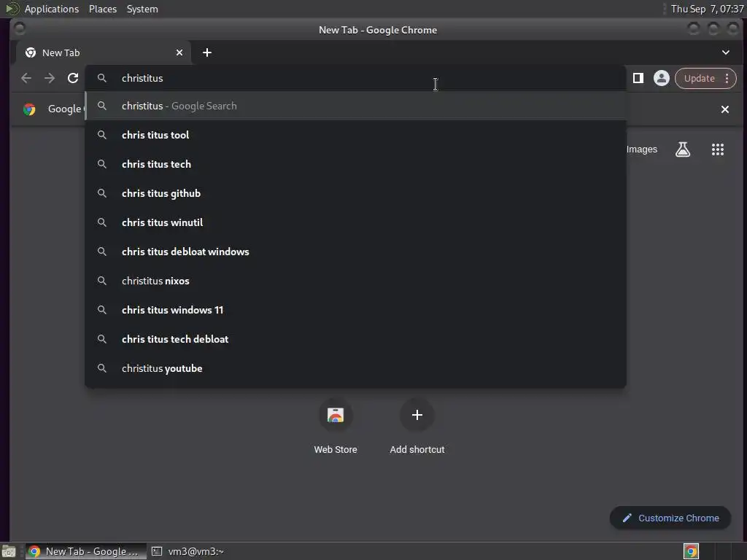This screenshot has width=747, height=560.
Task: Select suggestion chris titus winutil
Action: click(x=355, y=222)
